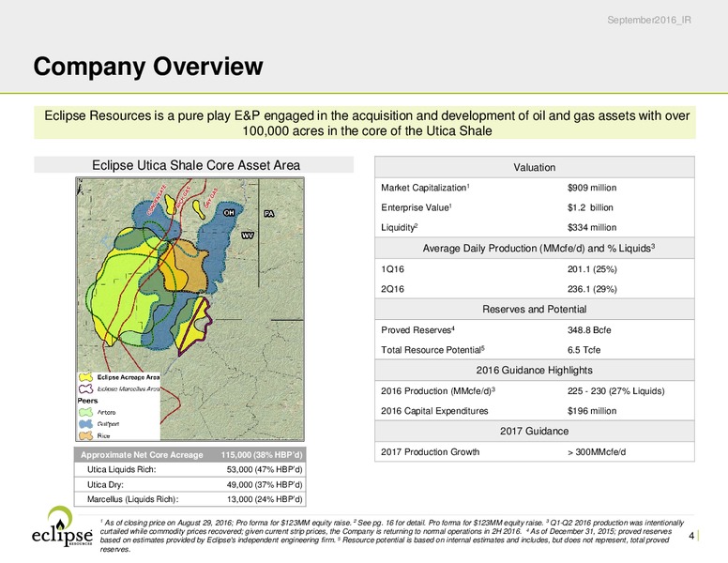This screenshot has width=728, height=563.
Task: Select the 348.8 Bcfe value
Action: (x=589, y=330)
